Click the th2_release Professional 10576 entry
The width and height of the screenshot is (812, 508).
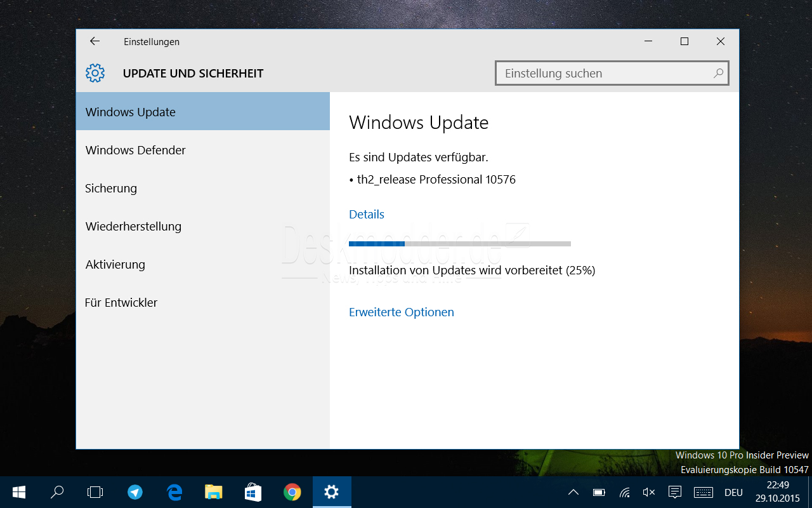click(x=433, y=180)
